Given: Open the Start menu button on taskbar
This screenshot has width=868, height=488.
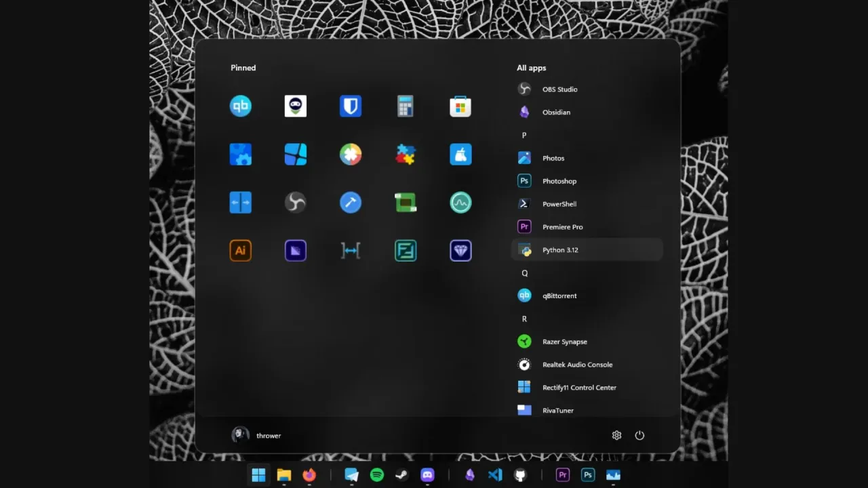Looking at the screenshot, I should pyautogui.click(x=258, y=474).
